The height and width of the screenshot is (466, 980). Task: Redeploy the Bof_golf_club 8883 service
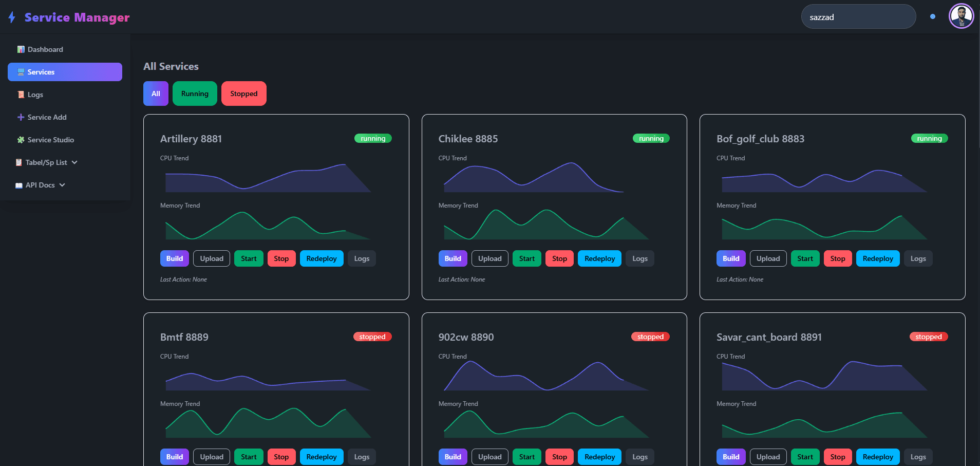pyautogui.click(x=878, y=258)
